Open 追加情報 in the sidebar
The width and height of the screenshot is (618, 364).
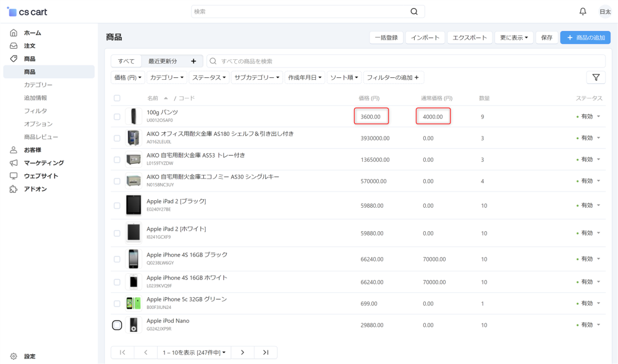pos(35,98)
